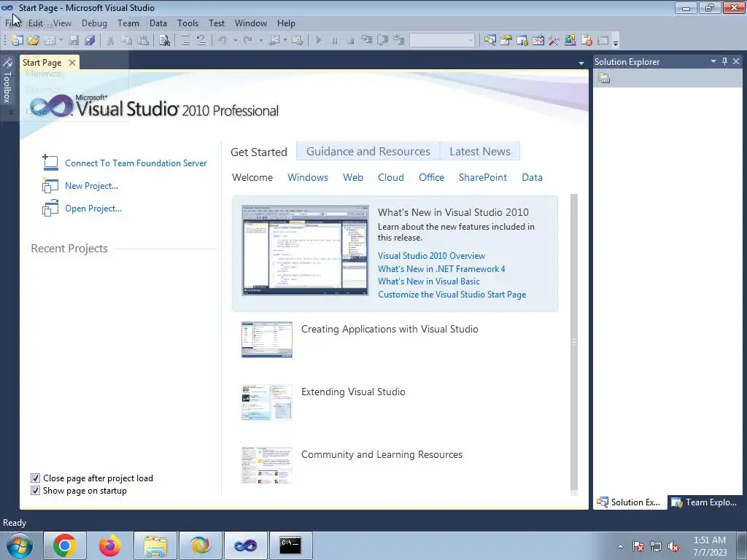Click the Comment out selected lines icon
The image size is (747, 560).
pyautogui.click(x=185, y=41)
